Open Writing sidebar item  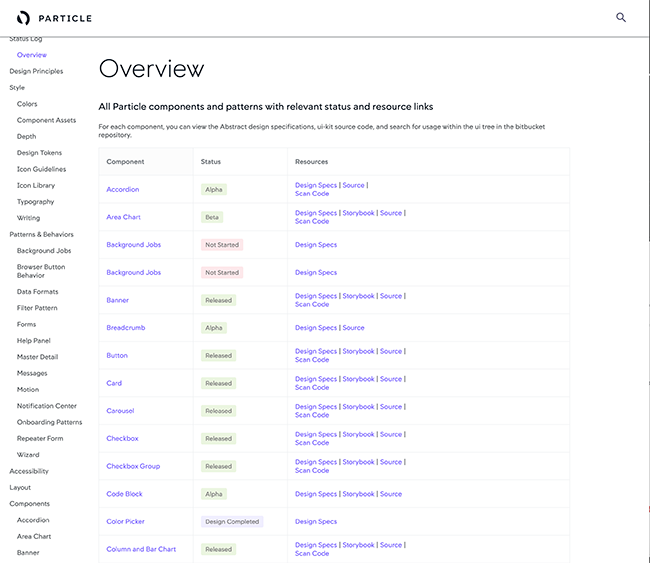[29, 218]
